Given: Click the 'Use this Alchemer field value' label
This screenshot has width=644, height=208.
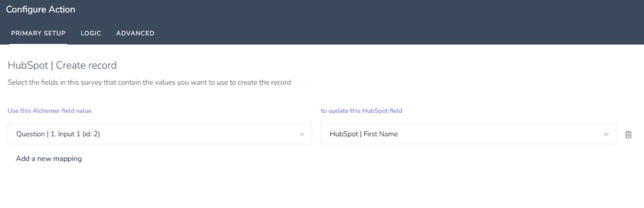Looking at the screenshot, I should pos(50,110).
